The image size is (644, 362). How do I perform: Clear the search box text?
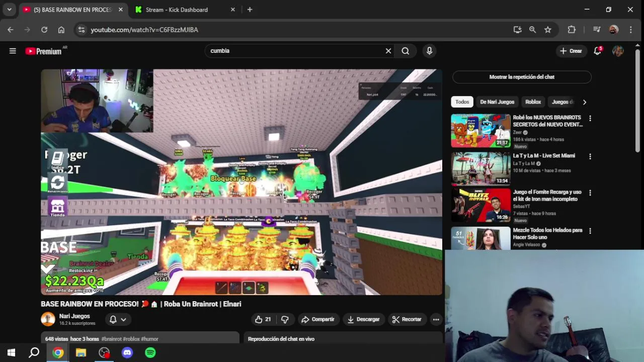[x=388, y=51]
